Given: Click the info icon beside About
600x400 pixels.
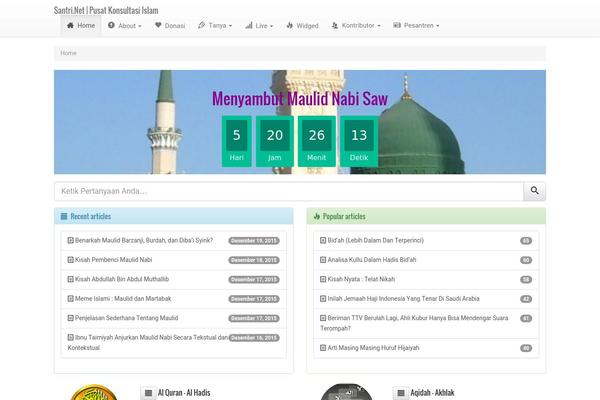Looking at the screenshot, I should point(111,25).
